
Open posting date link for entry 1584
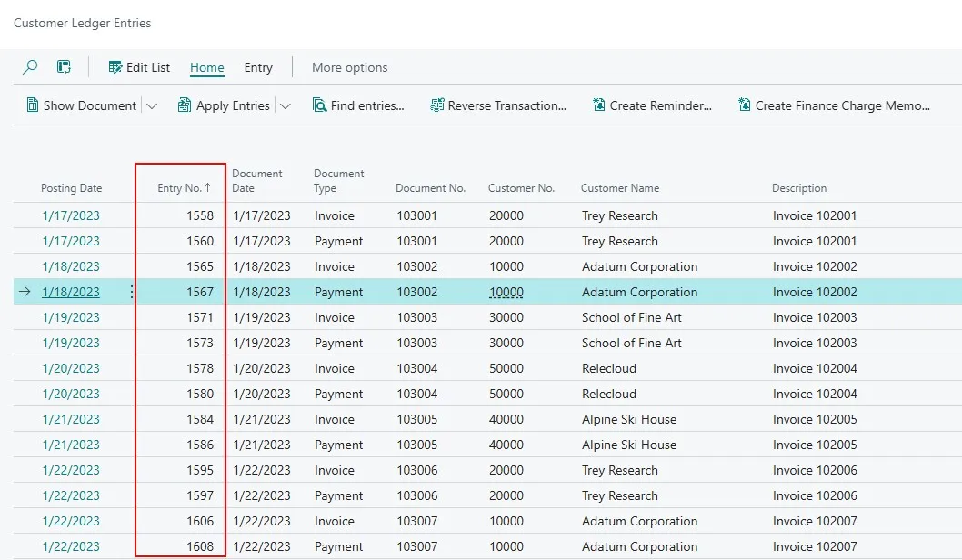71,419
